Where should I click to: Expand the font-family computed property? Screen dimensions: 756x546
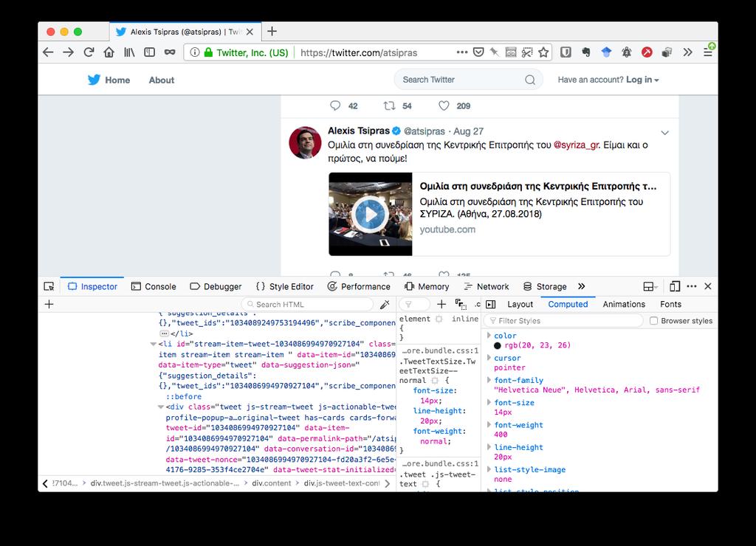point(489,380)
